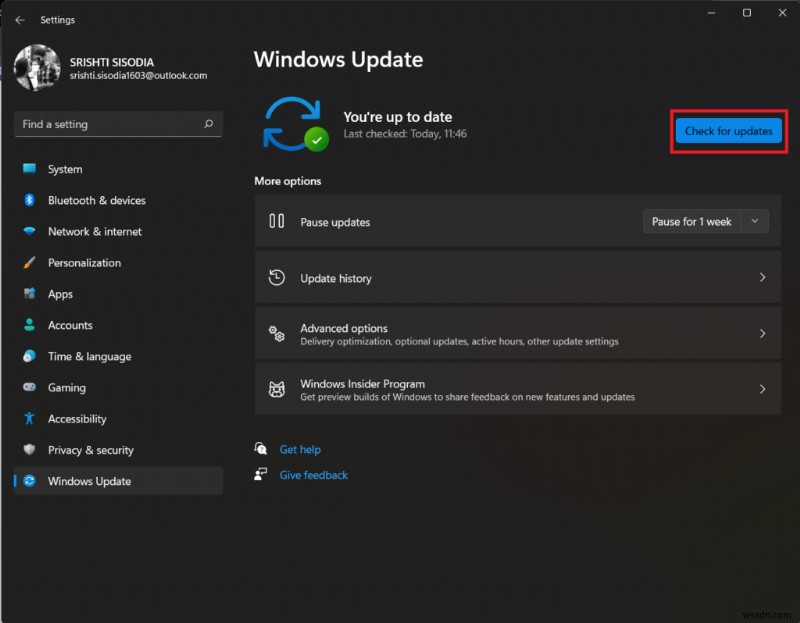
Task: Click the SRISHTI SISODIA profile picture
Action: click(x=37, y=69)
